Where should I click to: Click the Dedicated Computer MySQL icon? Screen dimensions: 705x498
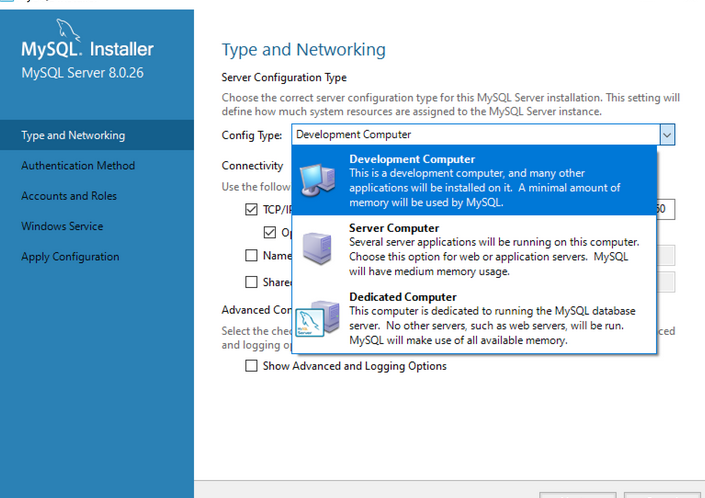(317, 318)
